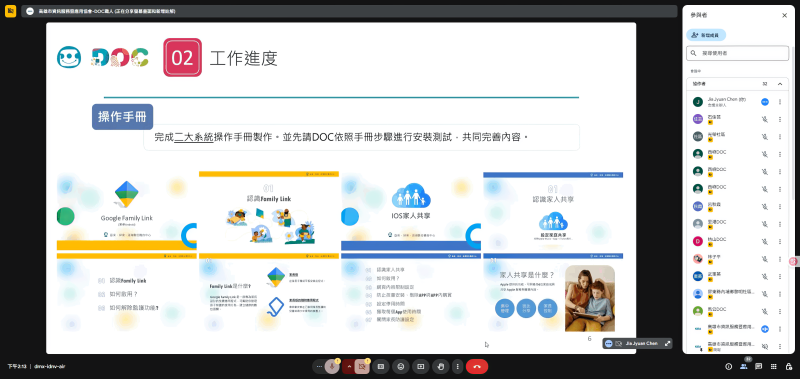Open the emoji reactions button
The height and width of the screenshot is (379, 800).
(x=401, y=366)
